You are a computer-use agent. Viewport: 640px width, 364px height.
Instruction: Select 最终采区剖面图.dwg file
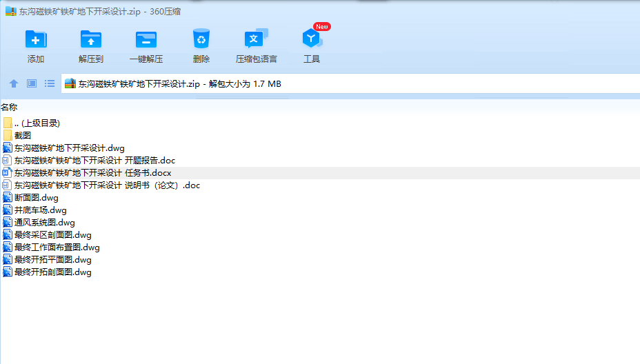[52, 235]
